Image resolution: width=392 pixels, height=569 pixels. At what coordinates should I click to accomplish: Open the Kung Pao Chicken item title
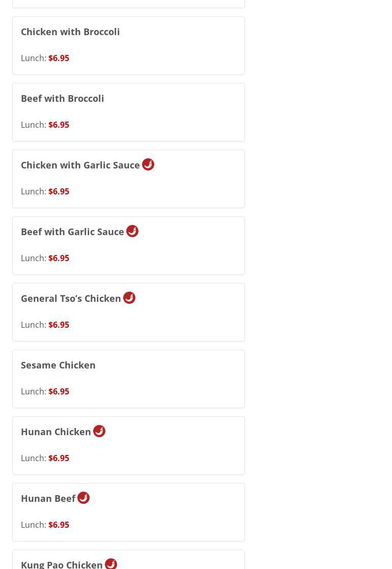click(x=62, y=564)
